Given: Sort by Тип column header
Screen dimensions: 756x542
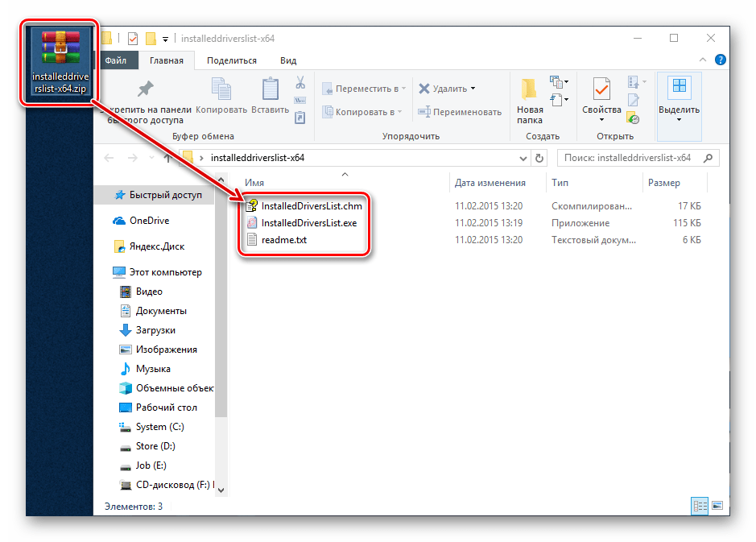Looking at the screenshot, I should (560, 183).
